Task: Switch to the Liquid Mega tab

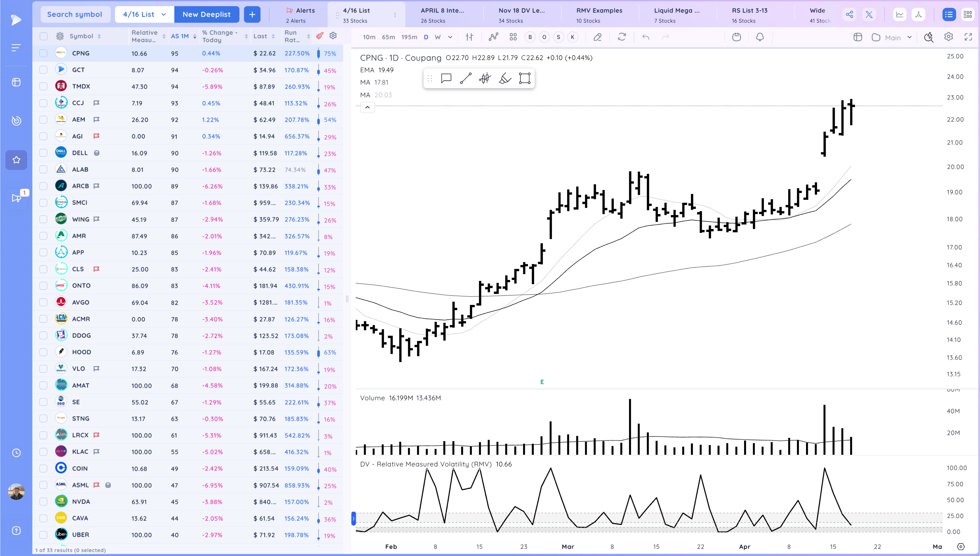Action: click(677, 15)
